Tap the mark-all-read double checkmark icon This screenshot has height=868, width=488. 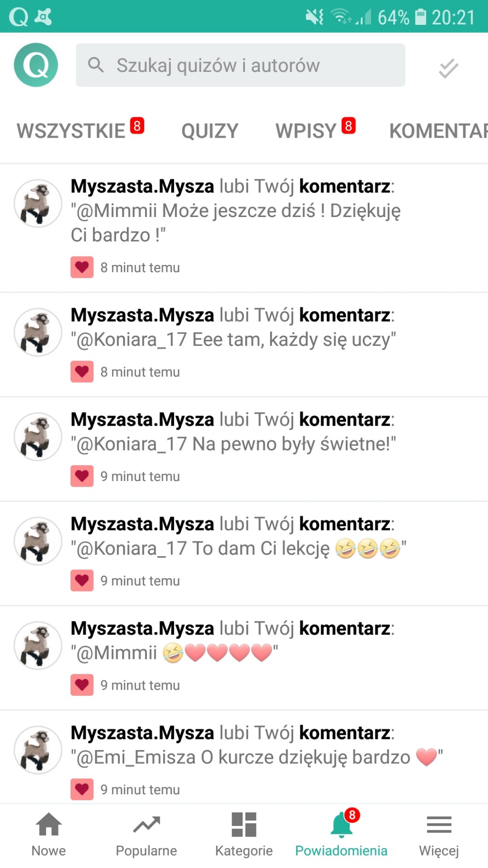[x=448, y=68]
